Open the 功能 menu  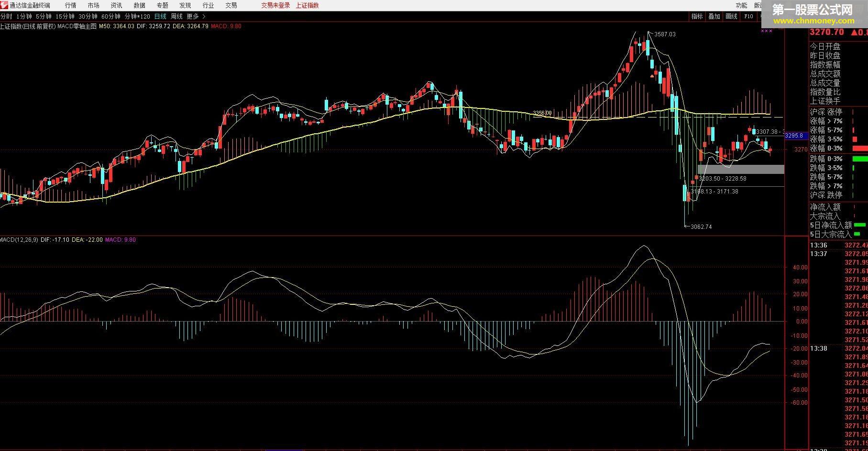(x=741, y=5)
